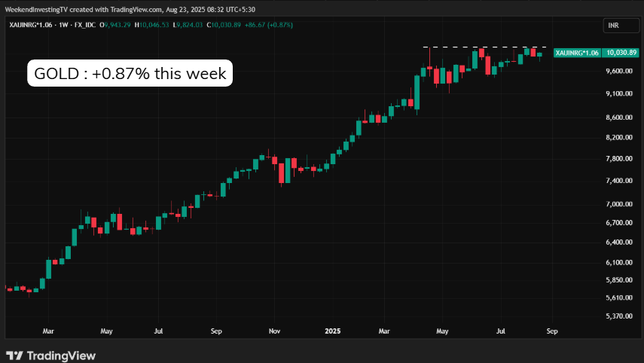644x363 pixels.
Task: Click the first Sep label on time axis
Action: pyautogui.click(x=216, y=331)
